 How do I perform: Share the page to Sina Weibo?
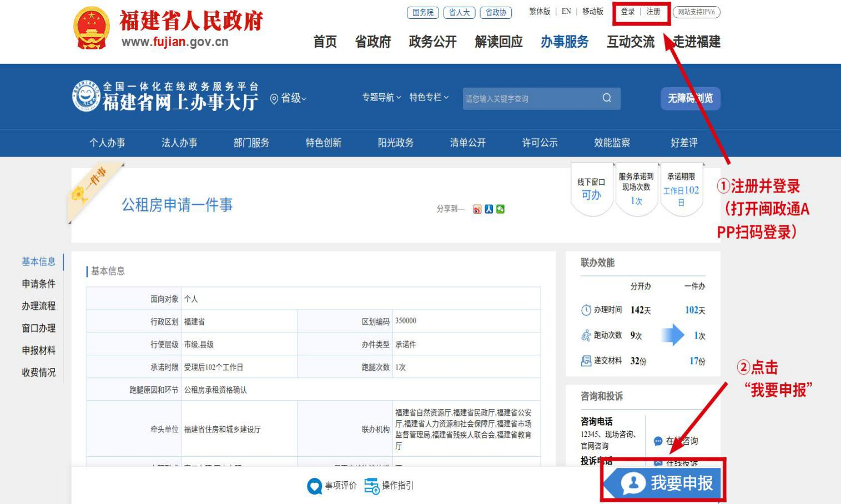pos(476,209)
